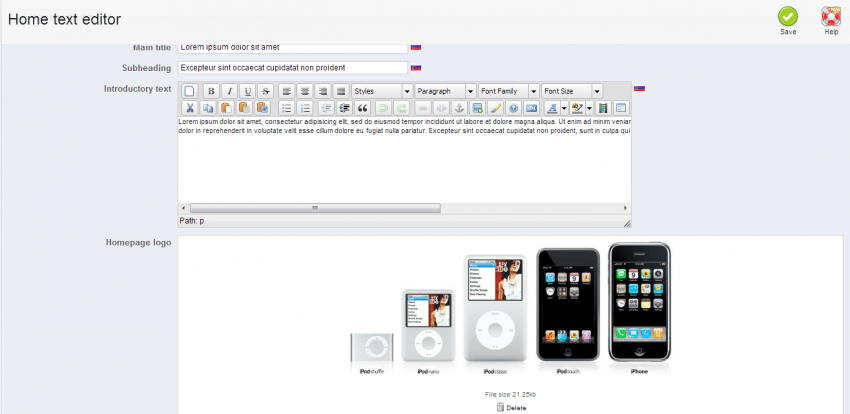Toggle underline formatting
The width and height of the screenshot is (850, 414).
(247, 91)
